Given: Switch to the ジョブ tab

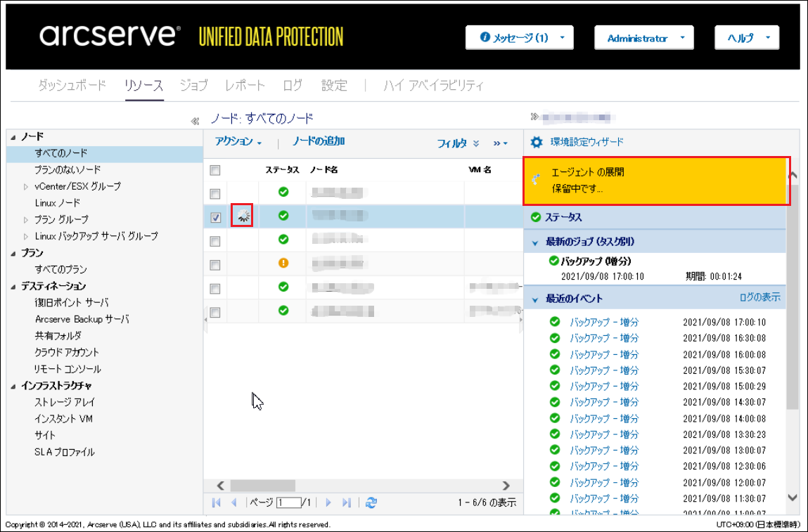Looking at the screenshot, I should coord(194,85).
